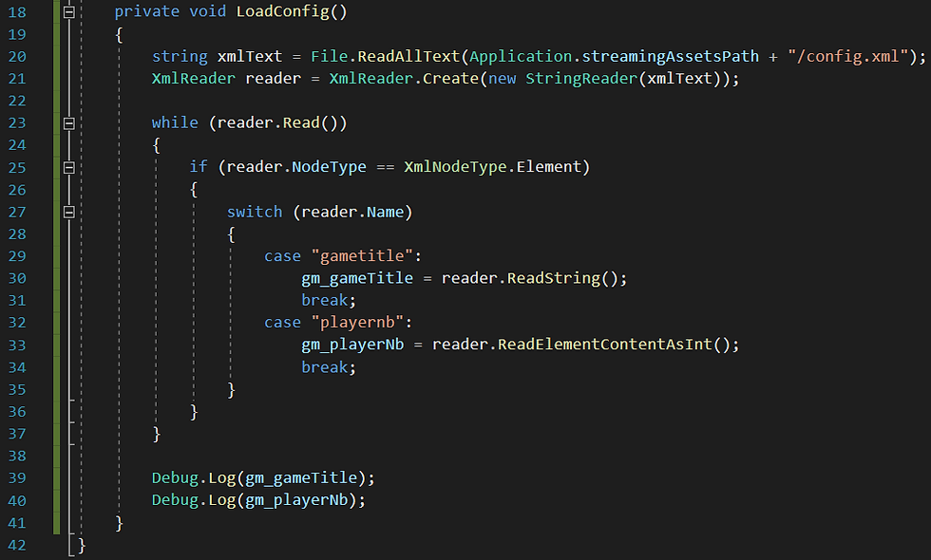This screenshot has height=560, width=931.
Task: Click the 'switch' keyword
Action: [x=255, y=212]
